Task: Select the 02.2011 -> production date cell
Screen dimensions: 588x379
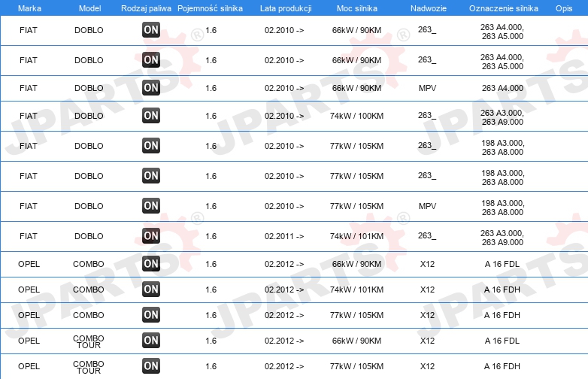Action: point(284,236)
